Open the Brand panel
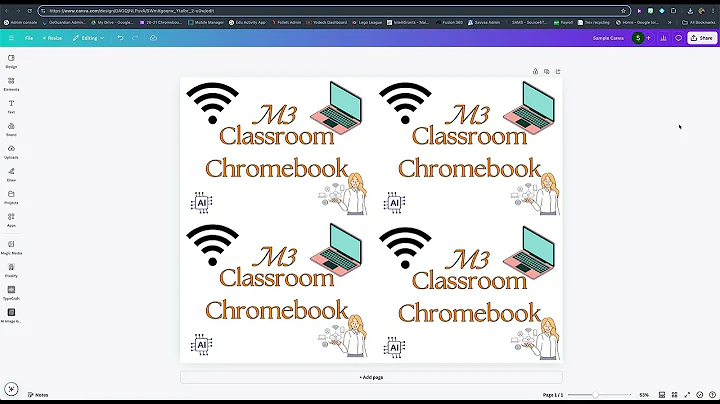 tap(11, 129)
